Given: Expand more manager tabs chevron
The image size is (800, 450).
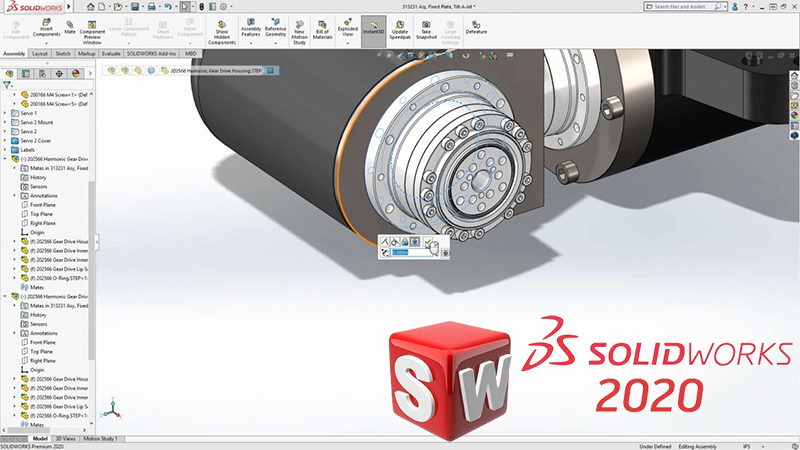Looking at the screenshot, I should [90, 73].
